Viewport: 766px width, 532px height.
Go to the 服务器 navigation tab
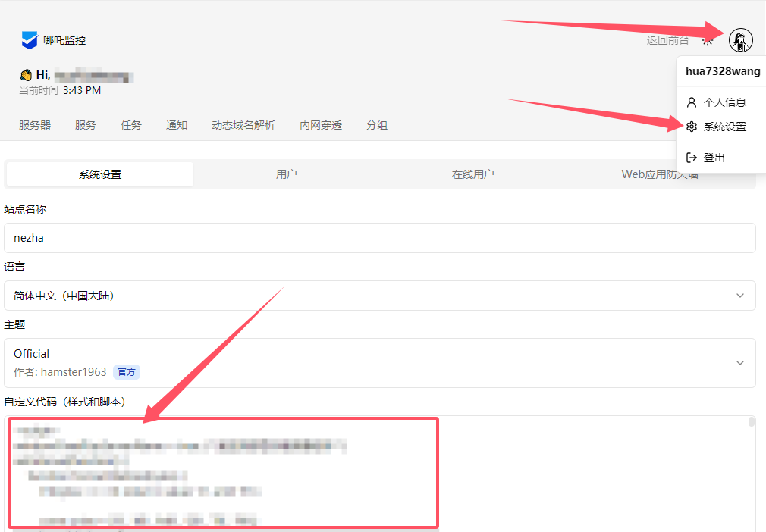(35, 125)
